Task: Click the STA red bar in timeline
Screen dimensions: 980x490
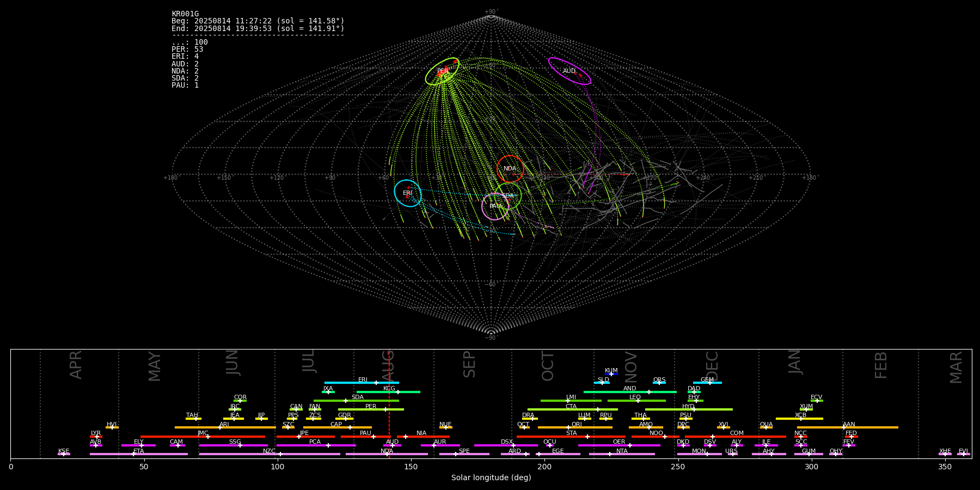Action: 571,437
